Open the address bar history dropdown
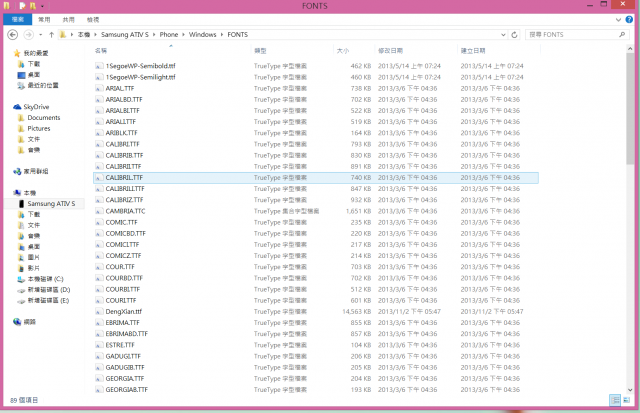The width and height of the screenshot is (640, 413). [x=503, y=35]
